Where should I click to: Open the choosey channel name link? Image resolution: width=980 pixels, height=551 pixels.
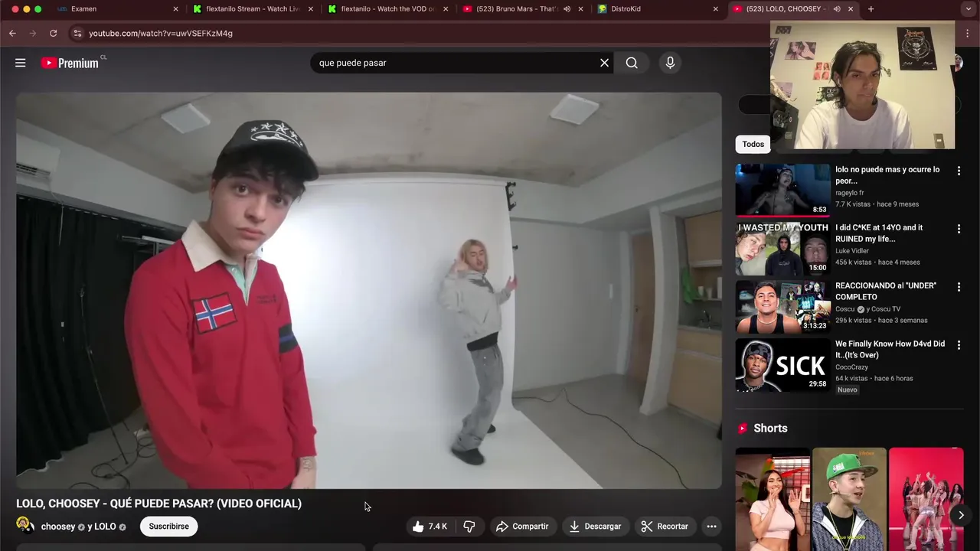click(58, 527)
